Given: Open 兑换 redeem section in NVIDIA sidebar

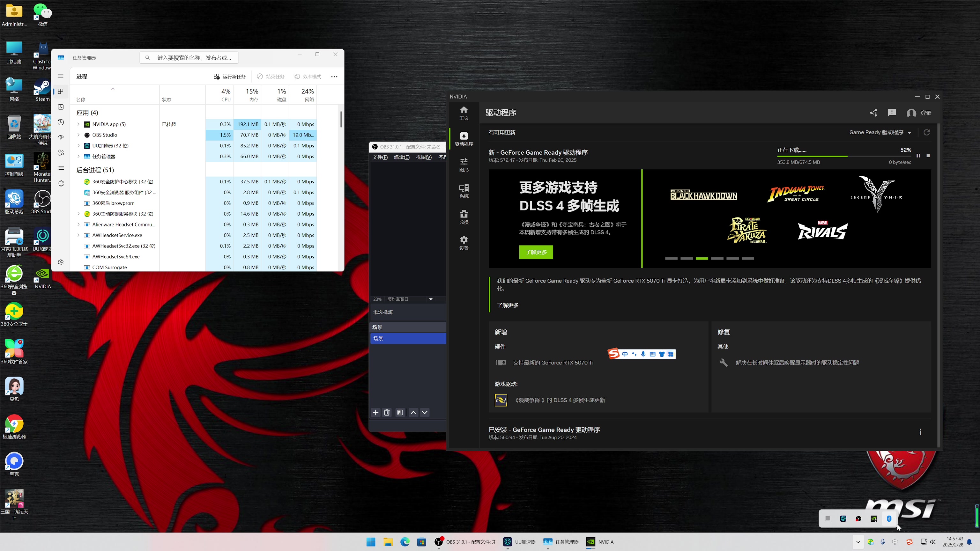Looking at the screenshot, I should [x=464, y=217].
